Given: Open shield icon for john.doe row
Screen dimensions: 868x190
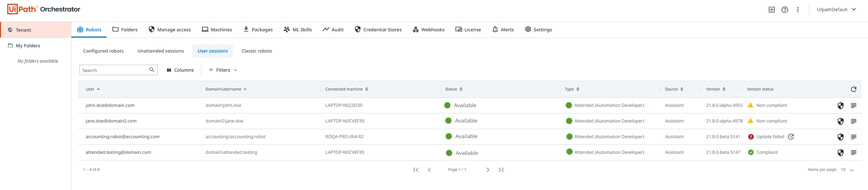Looking at the screenshot, I should pos(840,106).
